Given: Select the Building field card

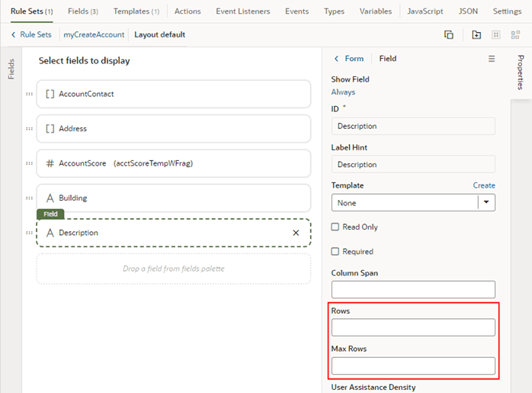Looking at the screenshot, I should 173,198.
